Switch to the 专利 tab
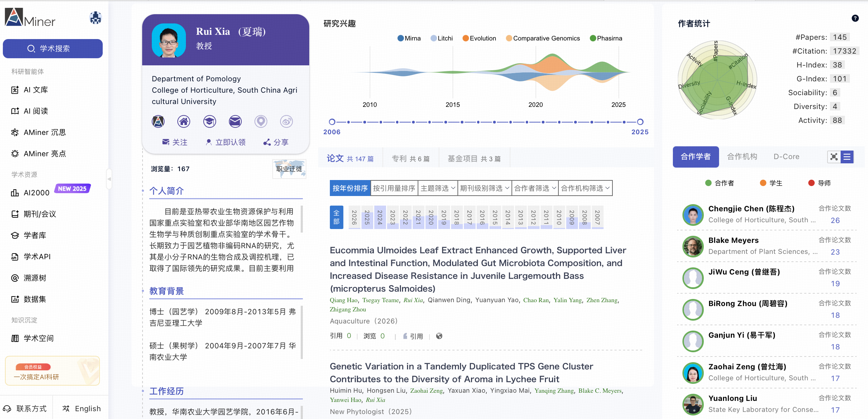Screen dimensions: 868x419 [410, 159]
